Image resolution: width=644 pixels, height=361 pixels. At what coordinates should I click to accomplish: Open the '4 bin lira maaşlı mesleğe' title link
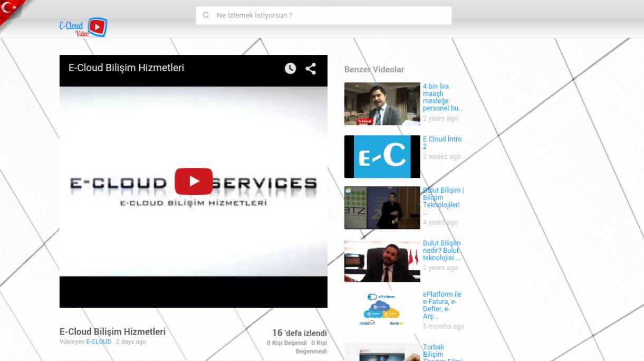[x=443, y=97]
